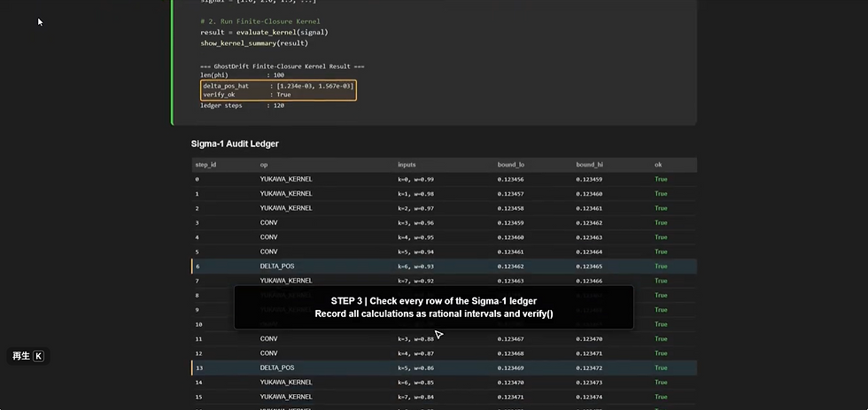Click bound_lo value 0.123456 in step 0

pyautogui.click(x=510, y=179)
